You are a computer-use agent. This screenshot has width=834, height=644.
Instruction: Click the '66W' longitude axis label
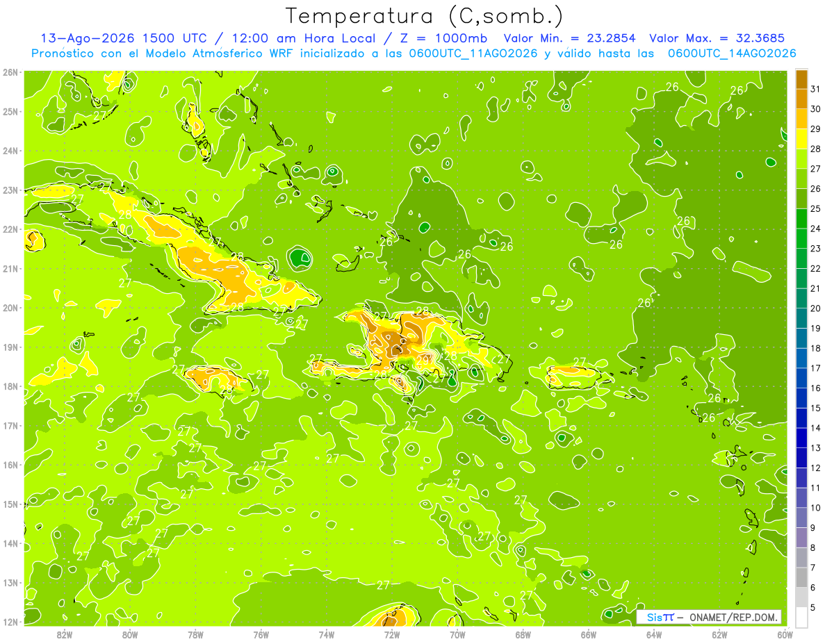pyautogui.click(x=588, y=634)
